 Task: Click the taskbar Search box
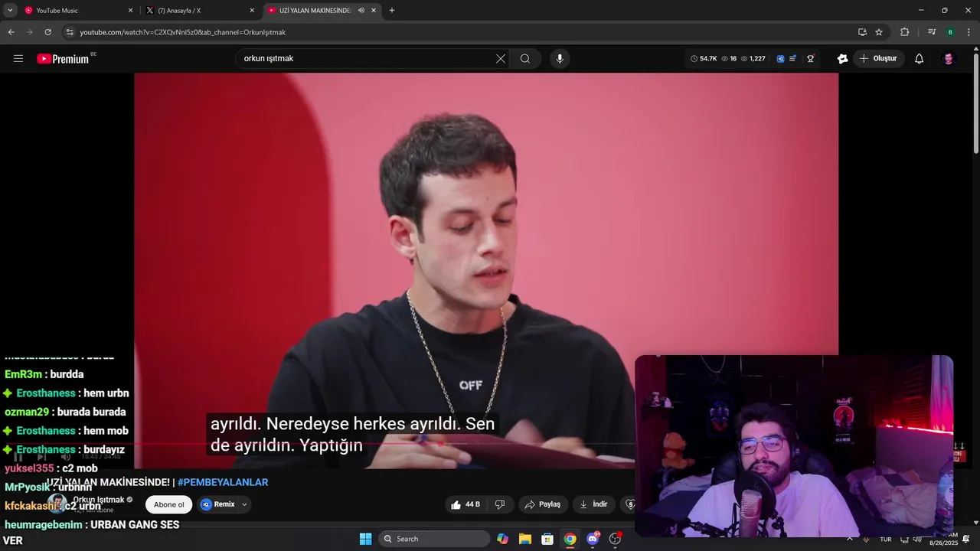(434, 539)
